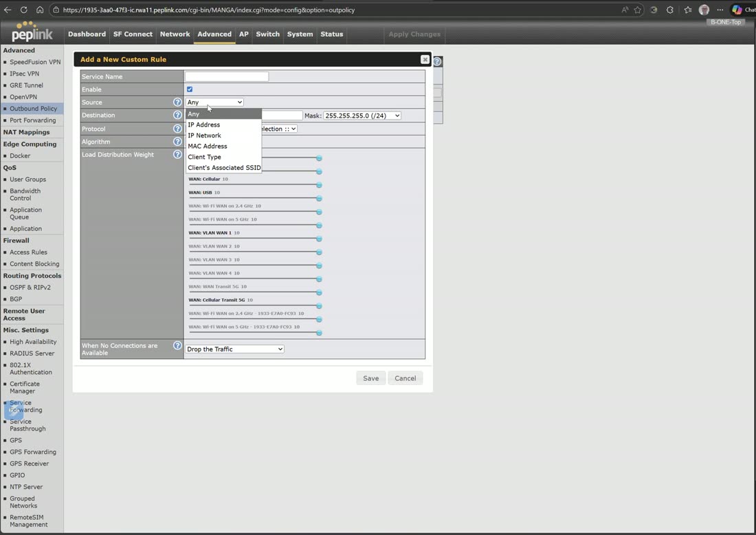Go back using browser back arrow
This screenshot has height=535, width=756.
pyautogui.click(x=8, y=10)
